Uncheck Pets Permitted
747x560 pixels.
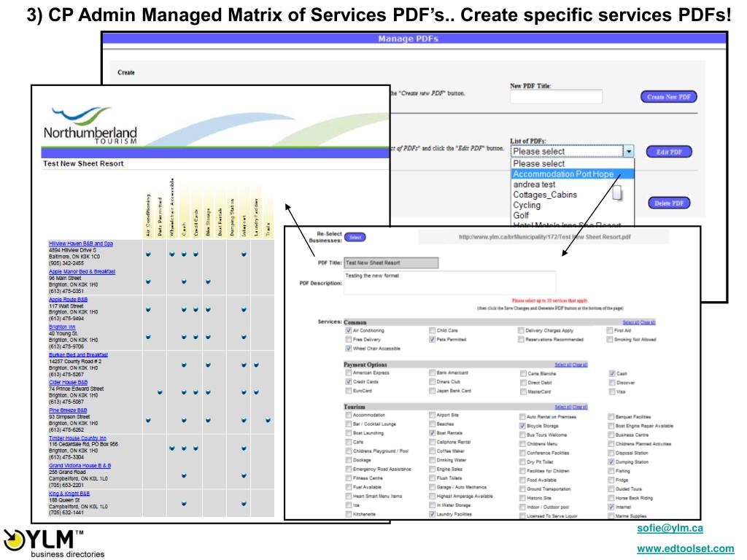pyautogui.click(x=432, y=340)
